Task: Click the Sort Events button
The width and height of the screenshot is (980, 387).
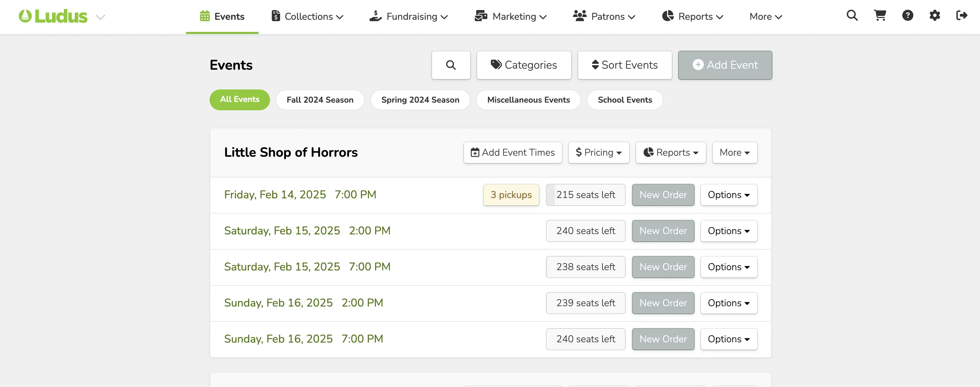Action: (x=625, y=65)
